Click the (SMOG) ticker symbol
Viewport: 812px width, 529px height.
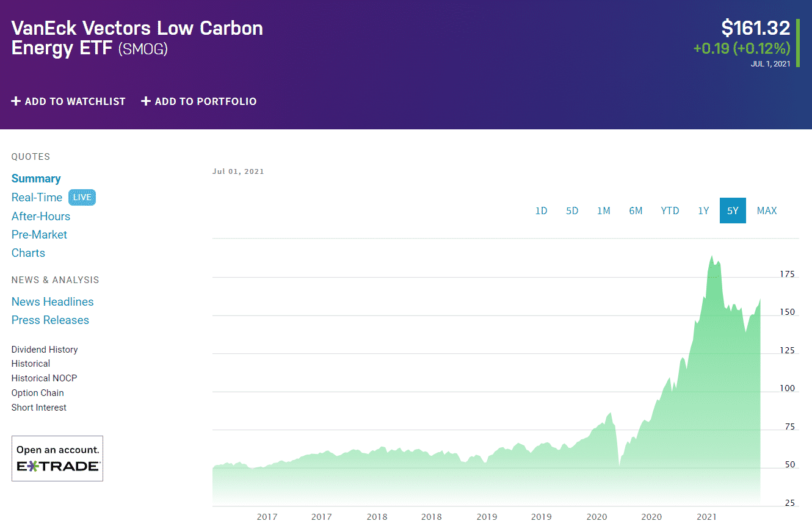tap(143, 49)
